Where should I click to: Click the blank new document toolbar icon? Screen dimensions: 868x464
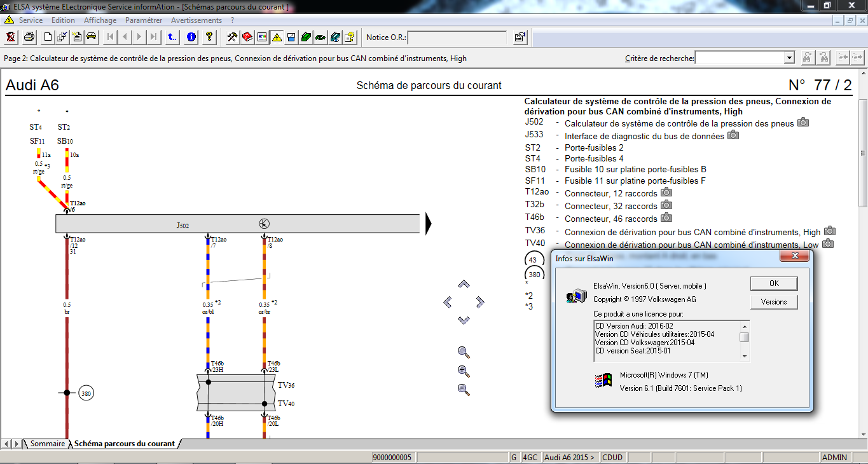[48, 37]
